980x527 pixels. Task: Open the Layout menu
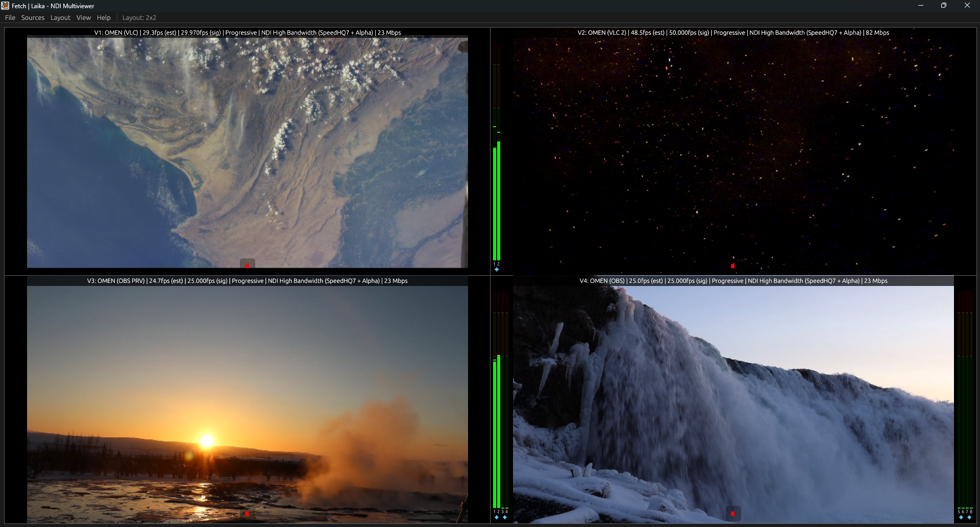click(x=60, y=17)
